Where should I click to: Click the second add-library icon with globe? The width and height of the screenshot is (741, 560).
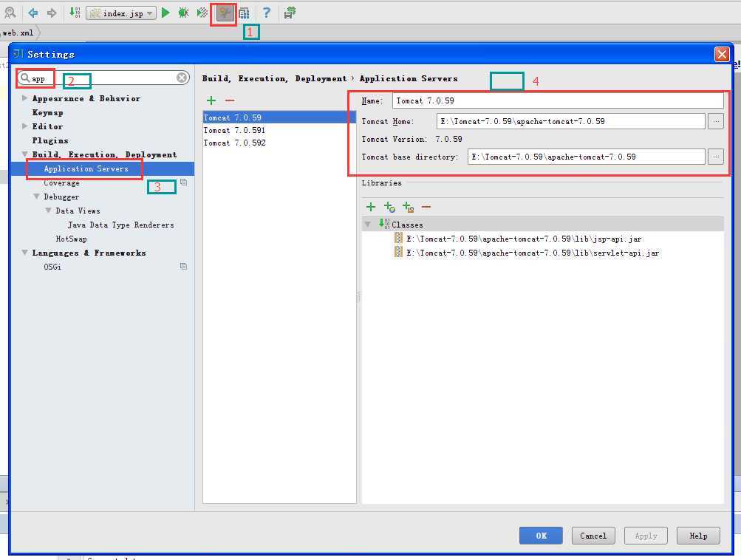[x=389, y=207]
